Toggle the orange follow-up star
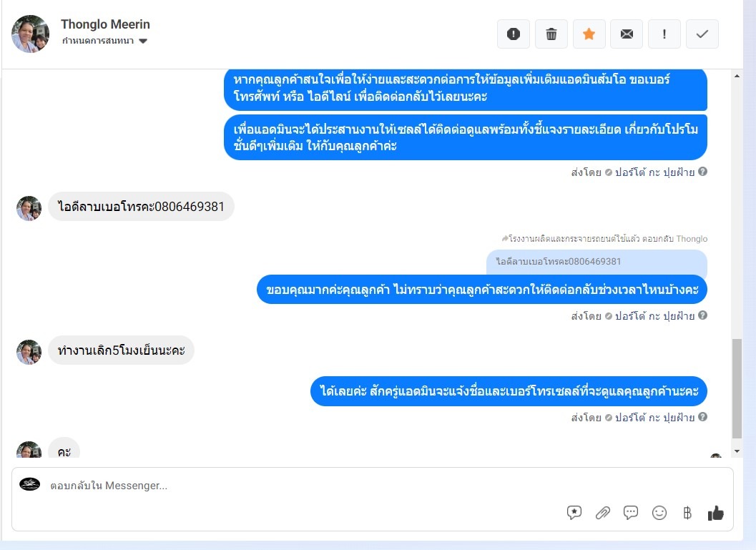Viewport: 756px width, 550px height. click(x=589, y=34)
